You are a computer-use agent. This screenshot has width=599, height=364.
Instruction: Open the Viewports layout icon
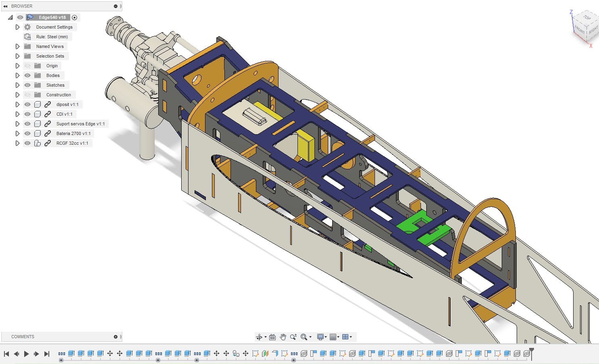pos(346,337)
